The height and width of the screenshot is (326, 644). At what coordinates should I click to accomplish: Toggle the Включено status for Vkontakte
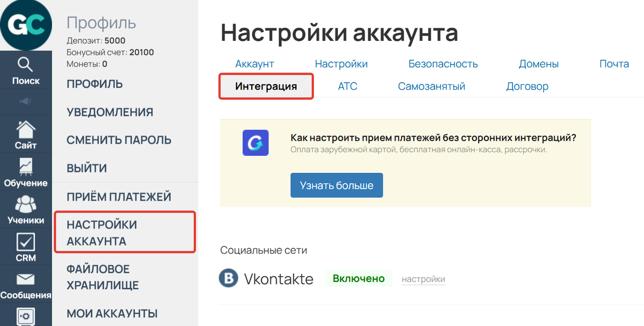coord(358,278)
